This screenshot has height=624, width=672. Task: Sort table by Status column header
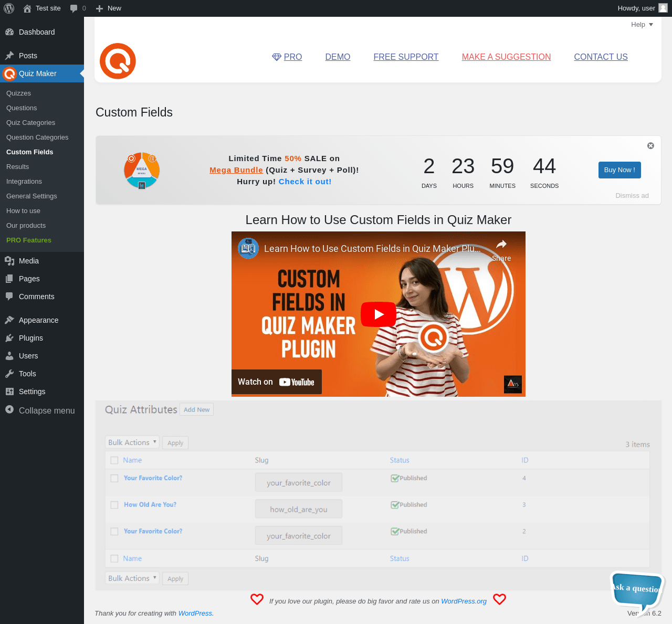pos(400,460)
